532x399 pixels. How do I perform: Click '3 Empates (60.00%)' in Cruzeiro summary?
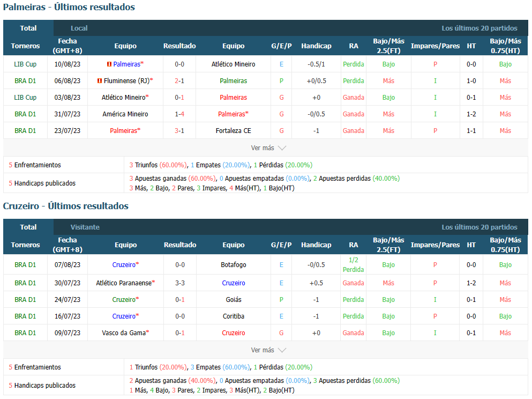(x=220, y=367)
